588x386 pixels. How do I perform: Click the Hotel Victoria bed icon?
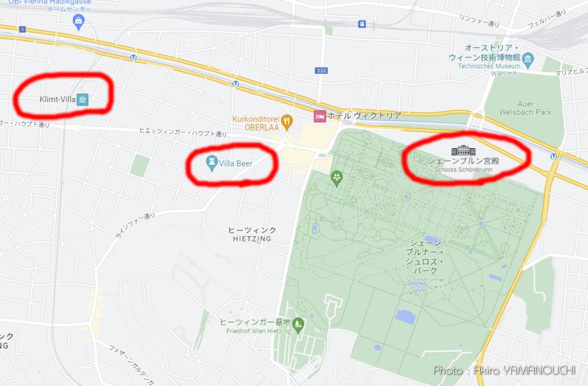click(x=319, y=116)
